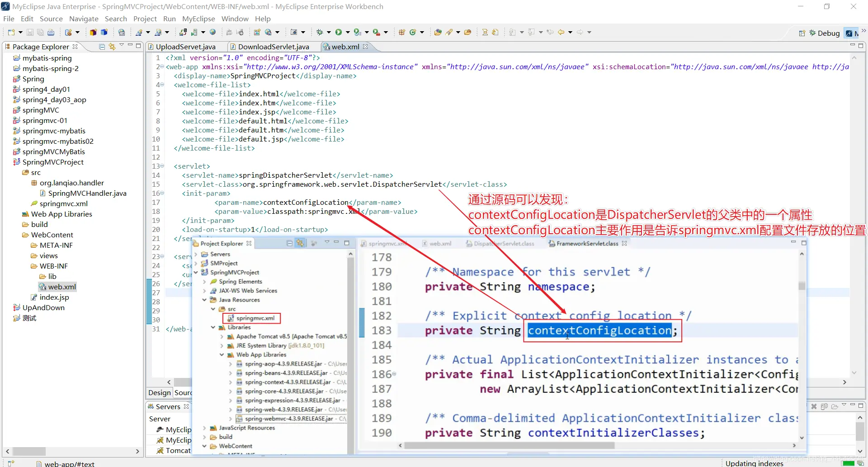This screenshot has width=868, height=467.
Task: Click the Next Annotation toolbar icon
Action: coord(512,32)
